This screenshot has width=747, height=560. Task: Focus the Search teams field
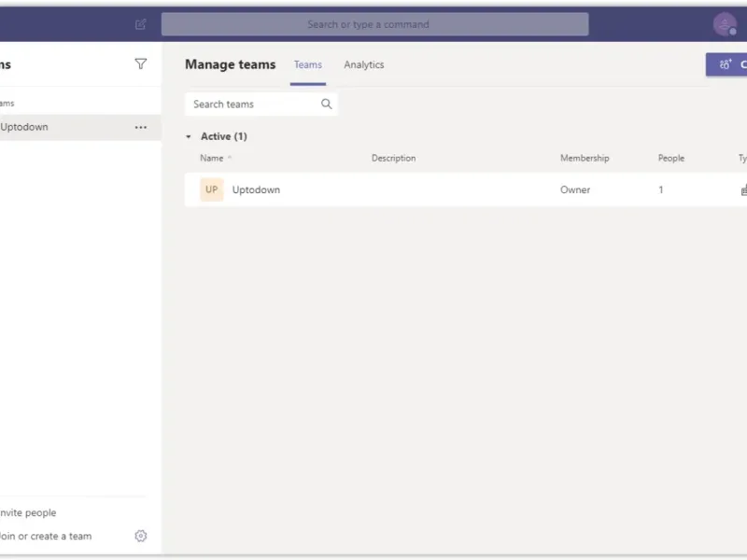(x=261, y=104)
